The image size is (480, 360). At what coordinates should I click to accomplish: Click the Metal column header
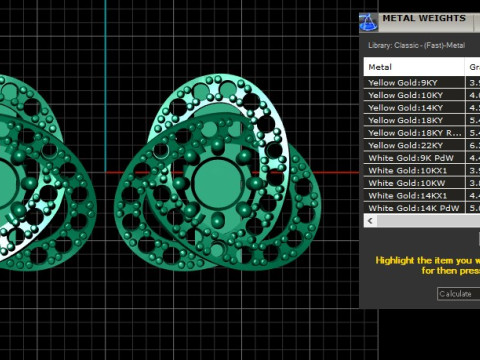(414, 67)
